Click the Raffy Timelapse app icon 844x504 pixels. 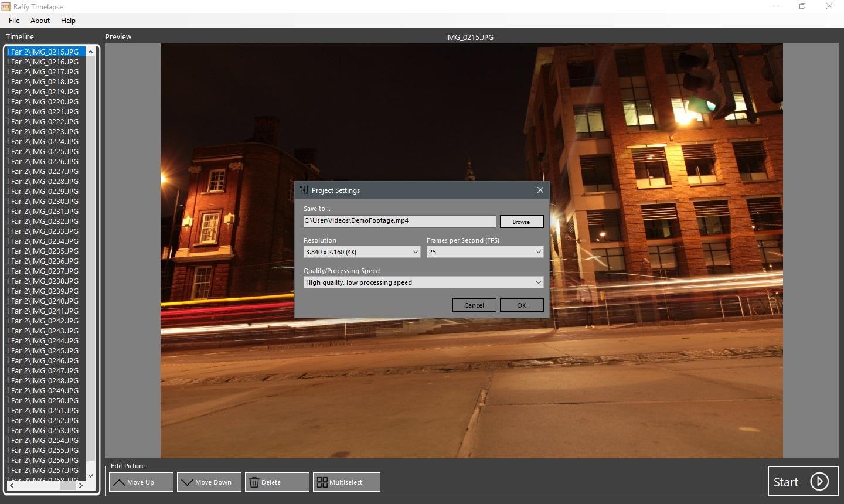[6, 6]
